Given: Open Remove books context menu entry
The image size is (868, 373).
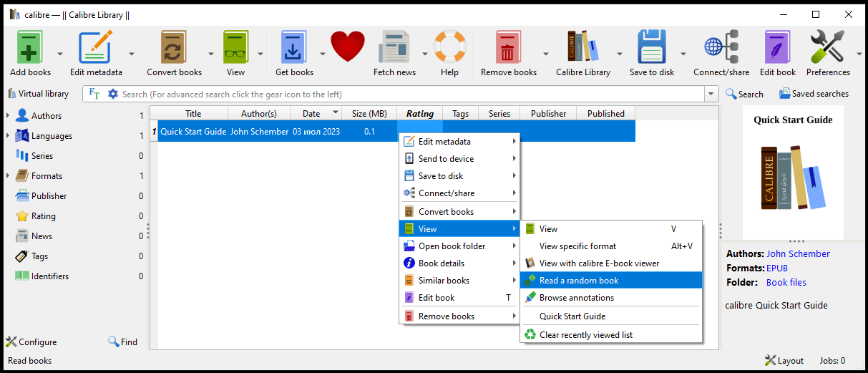Looking at the screenshot, I should [x=459, y=316].
